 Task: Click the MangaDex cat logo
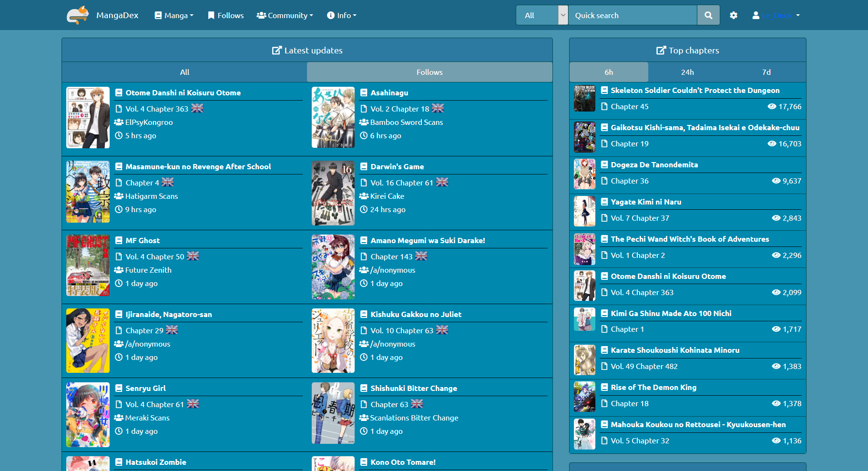[78, 15]
